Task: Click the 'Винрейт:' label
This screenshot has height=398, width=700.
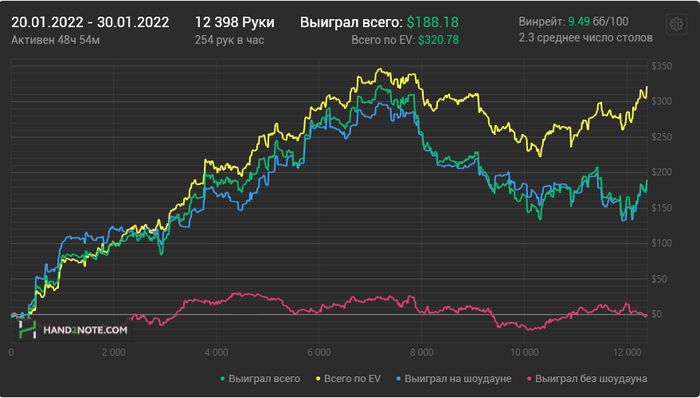Action: pos(542,21)
